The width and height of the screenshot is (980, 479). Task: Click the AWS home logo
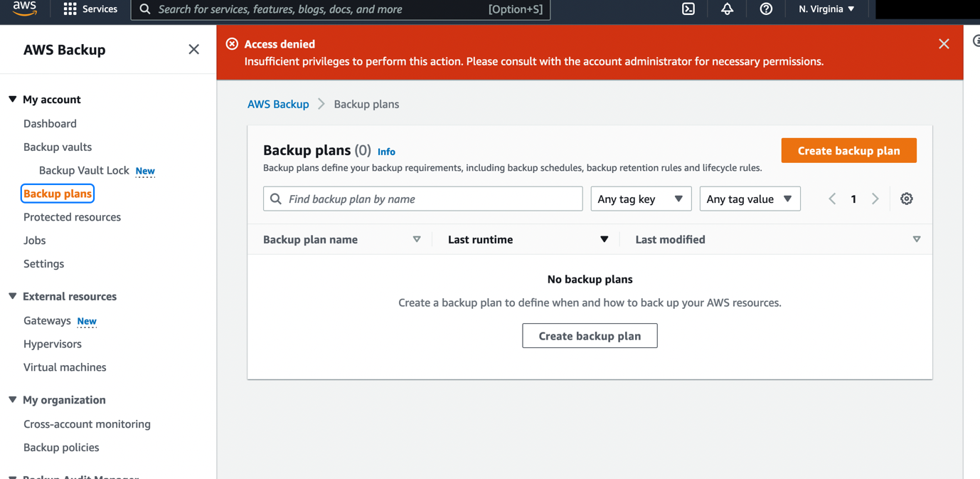[x=23, y=9]
